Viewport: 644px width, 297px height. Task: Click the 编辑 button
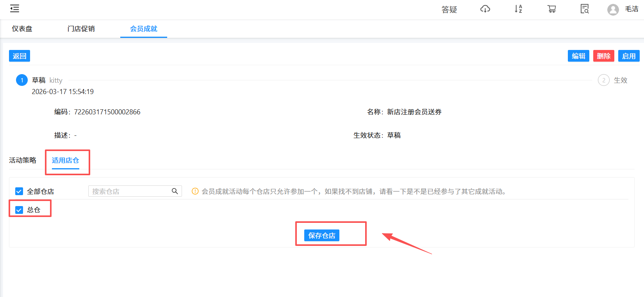[578, 56]
